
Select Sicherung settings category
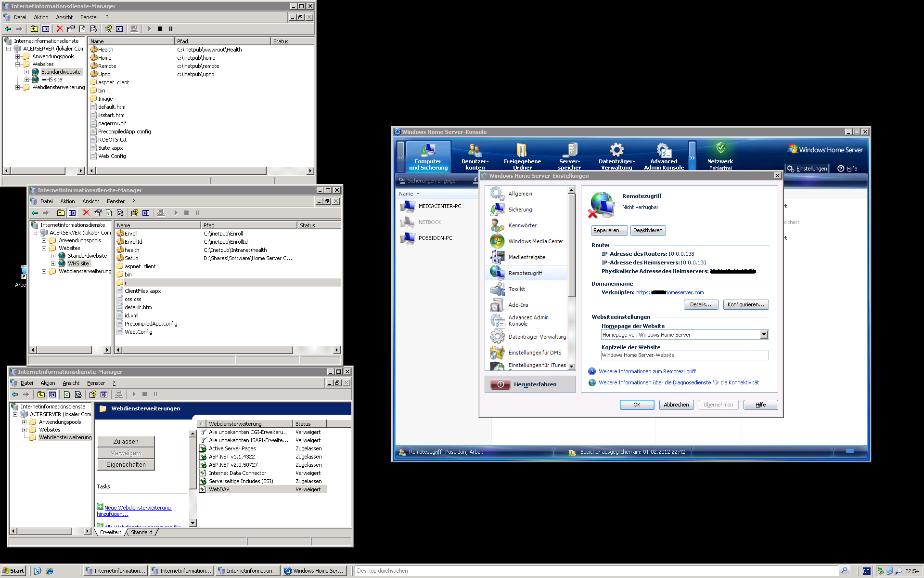click(520, 210)
